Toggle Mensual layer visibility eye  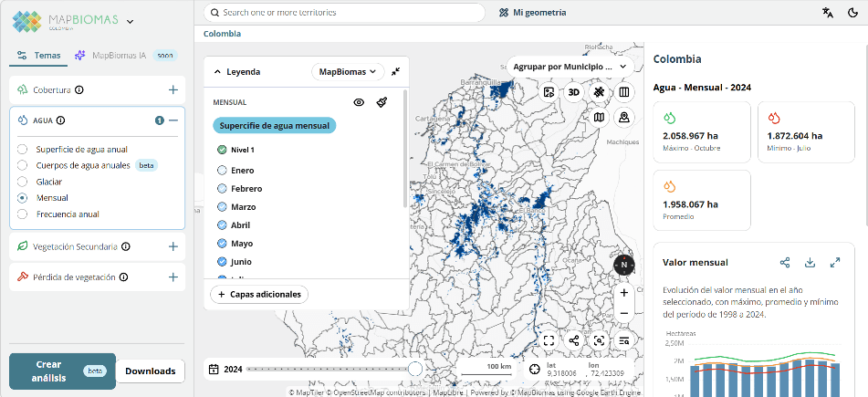359,102
